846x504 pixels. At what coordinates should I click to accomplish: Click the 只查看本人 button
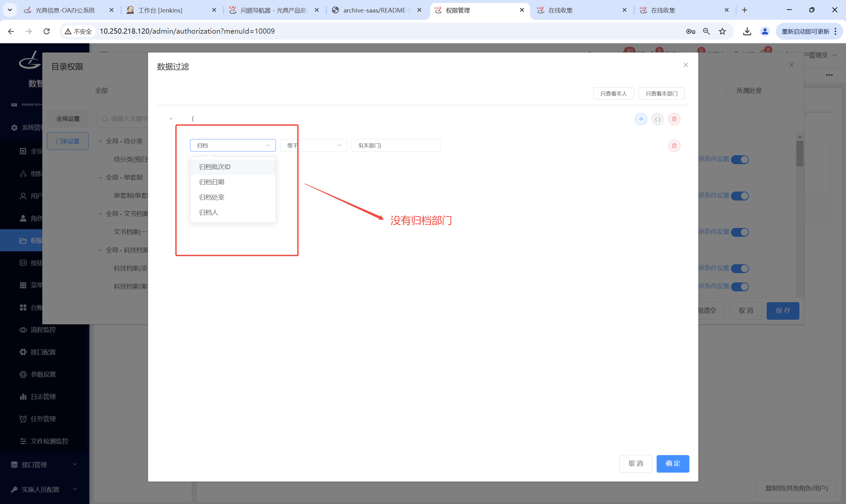[614, 93]
